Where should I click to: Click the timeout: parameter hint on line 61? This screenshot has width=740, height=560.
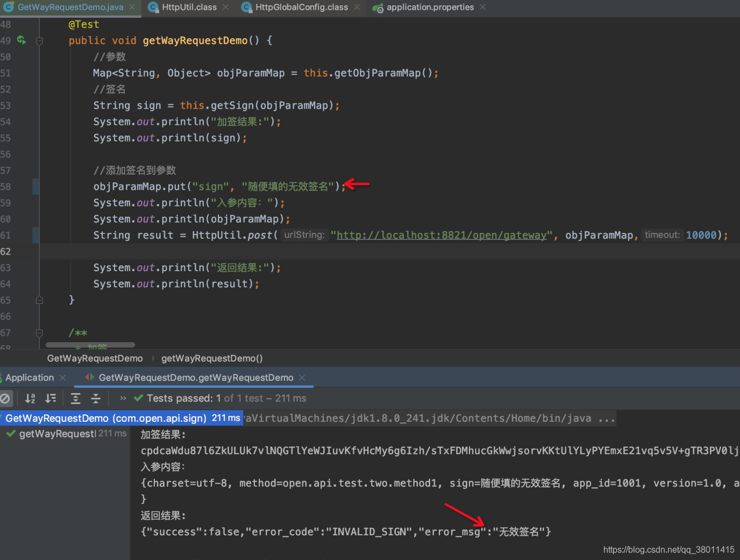[x=662, y=235]
